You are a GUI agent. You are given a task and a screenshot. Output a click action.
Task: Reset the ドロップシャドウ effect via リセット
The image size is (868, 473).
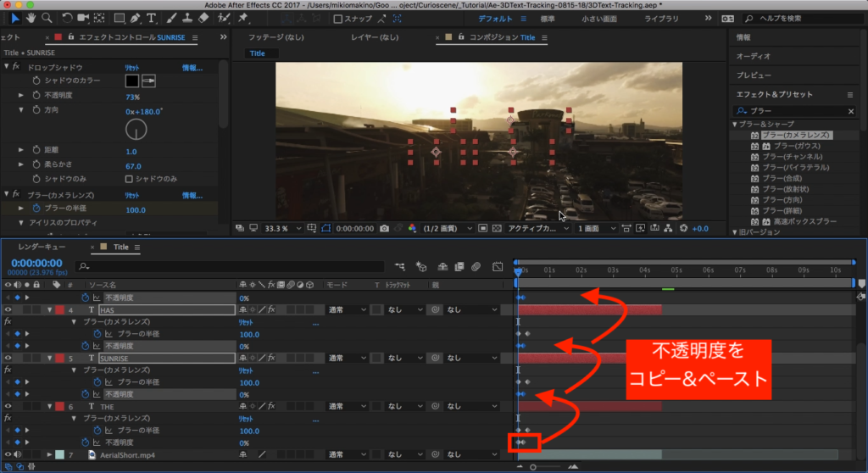point(131,68)
